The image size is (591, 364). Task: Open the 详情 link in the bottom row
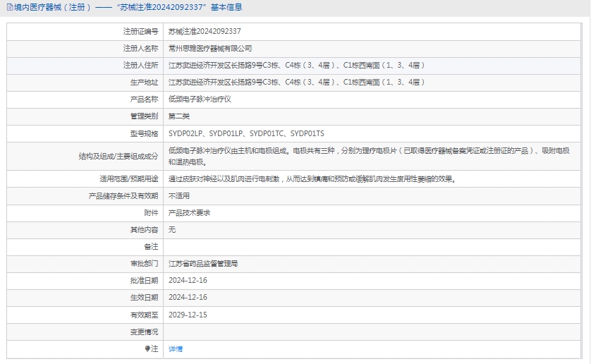176,349
